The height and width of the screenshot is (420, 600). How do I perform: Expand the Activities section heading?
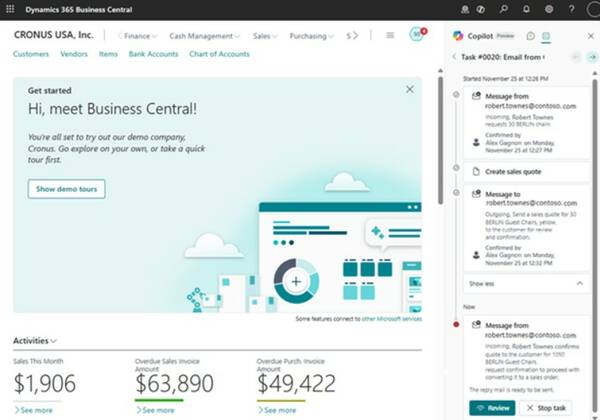pos(35,340)
